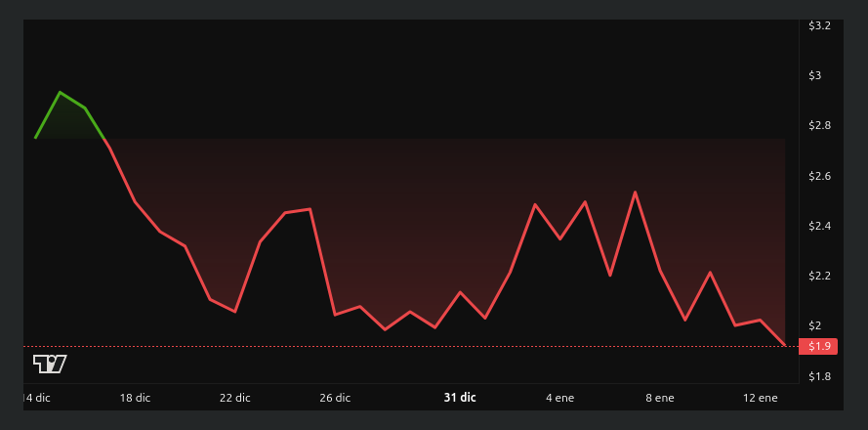868x430 pixels.
Task: Select the 8 ene date marker
Action: click(x=660, y=398)
